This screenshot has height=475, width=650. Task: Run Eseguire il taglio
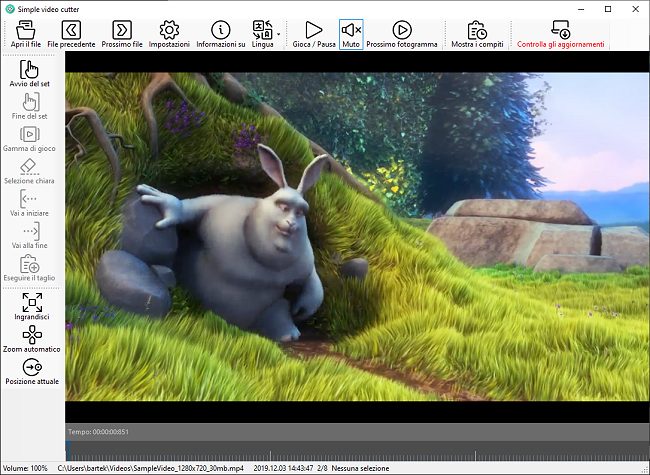(x=29, y=268)
